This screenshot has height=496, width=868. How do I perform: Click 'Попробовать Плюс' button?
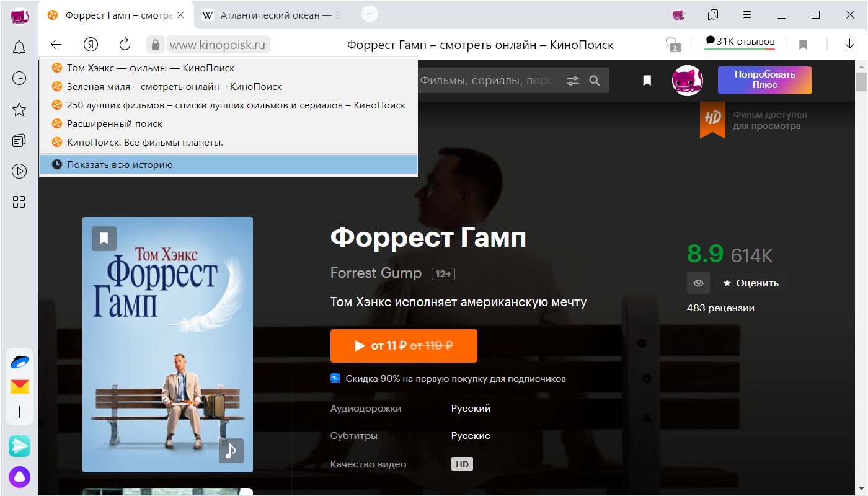[764, 80]
